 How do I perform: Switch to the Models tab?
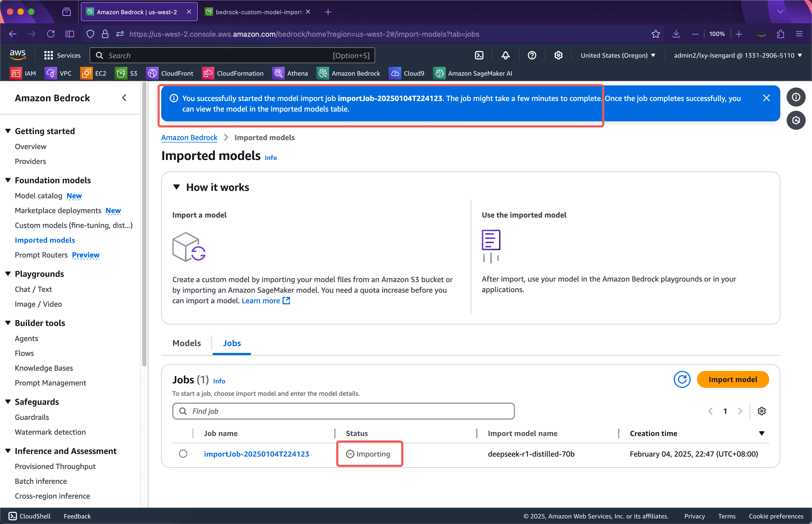pyautogui.click(x=186, y=343)
